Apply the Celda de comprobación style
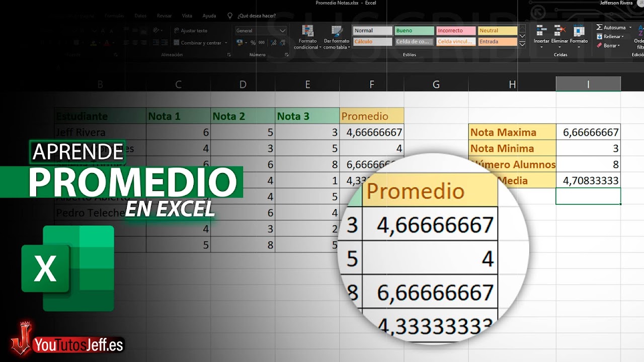The width and height of the screenshot is (644, 362). pos(414,42)
